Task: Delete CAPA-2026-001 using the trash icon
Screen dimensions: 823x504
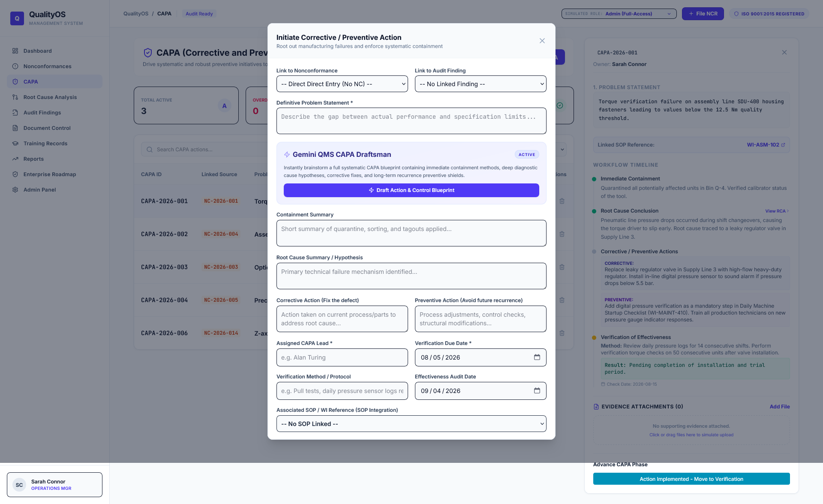Action: tap(562, 201)
